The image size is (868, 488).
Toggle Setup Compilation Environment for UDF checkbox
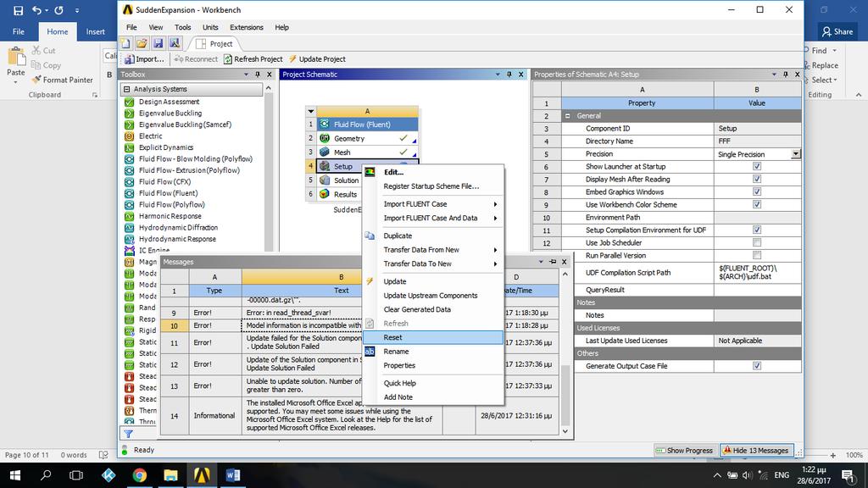(x=757, y=230)
